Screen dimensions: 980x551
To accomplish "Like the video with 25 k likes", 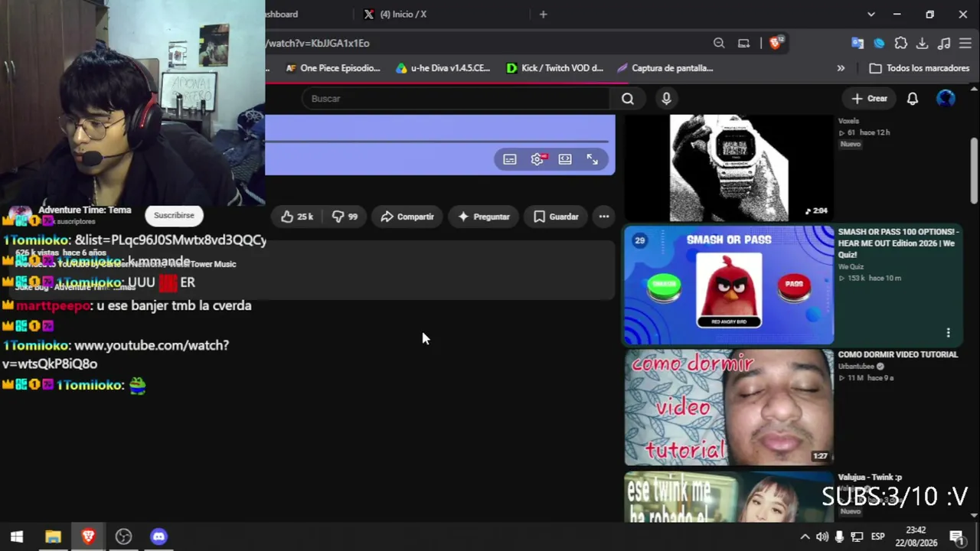I will pos(297,217).
